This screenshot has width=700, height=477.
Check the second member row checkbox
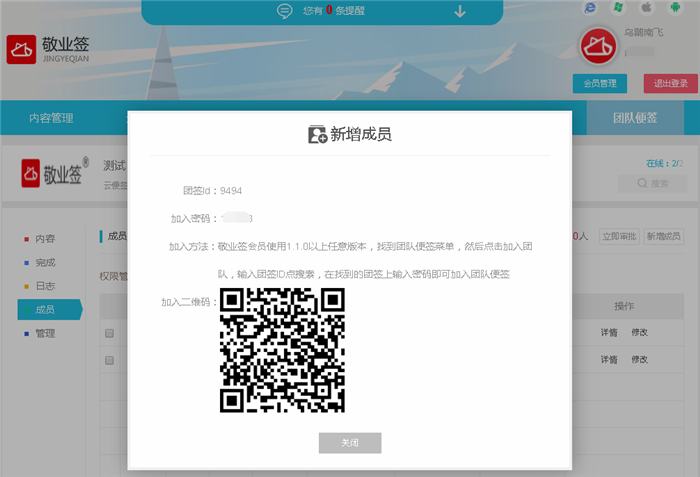110,360
